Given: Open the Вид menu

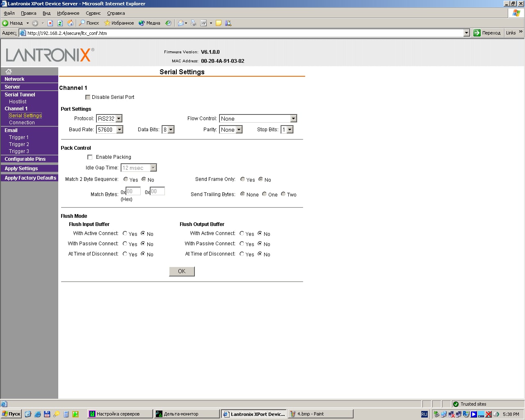Looking at the screenshot, I should point(47,13).
